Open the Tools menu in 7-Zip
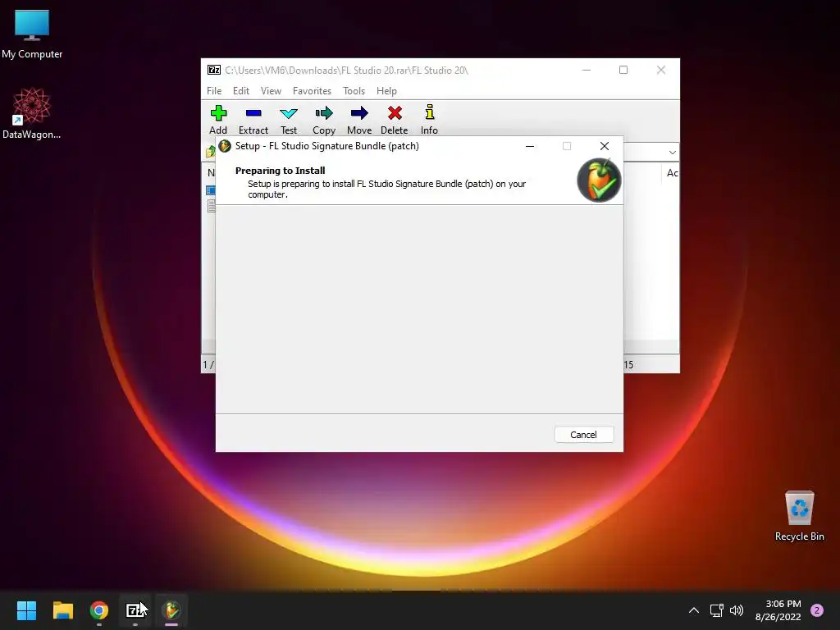 pos(354,91)
